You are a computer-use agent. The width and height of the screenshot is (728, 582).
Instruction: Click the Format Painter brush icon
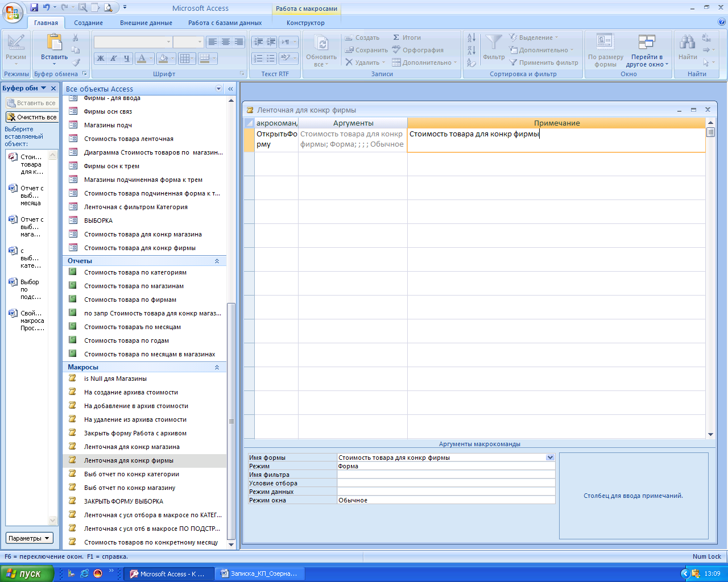pos(76,62)
